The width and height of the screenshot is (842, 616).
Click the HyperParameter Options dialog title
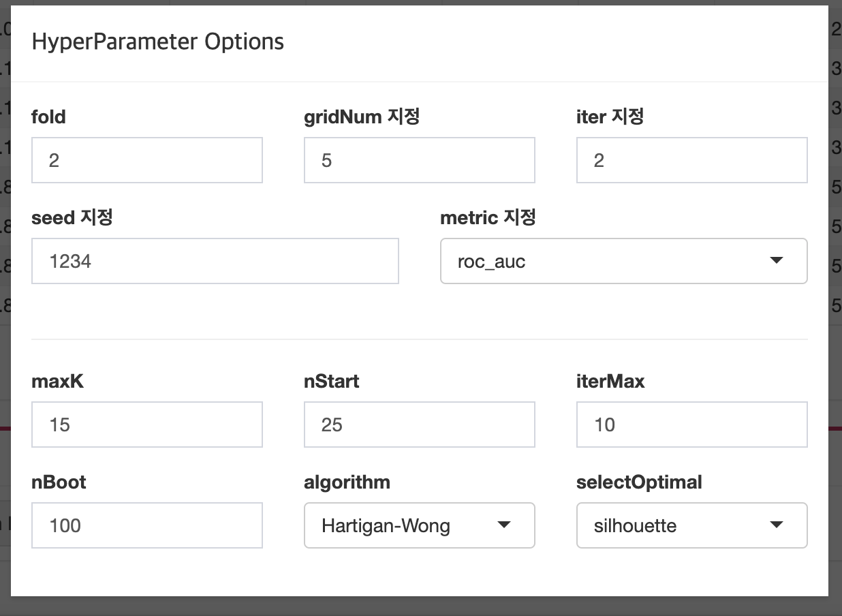pyautogui.click(x=157, y=42)
